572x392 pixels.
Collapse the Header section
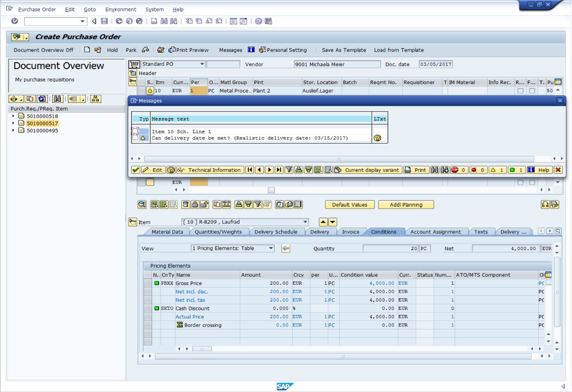(x=133, y=73)
